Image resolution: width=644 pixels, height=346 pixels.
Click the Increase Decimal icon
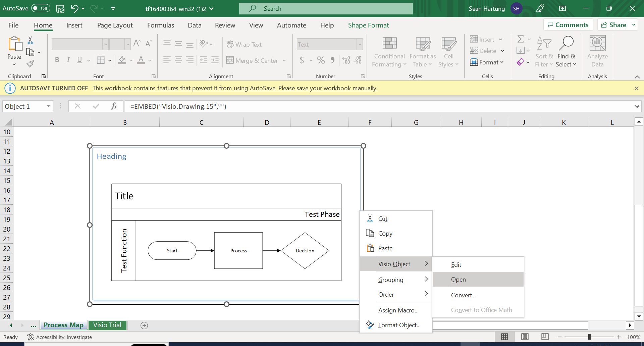point(346,60)
